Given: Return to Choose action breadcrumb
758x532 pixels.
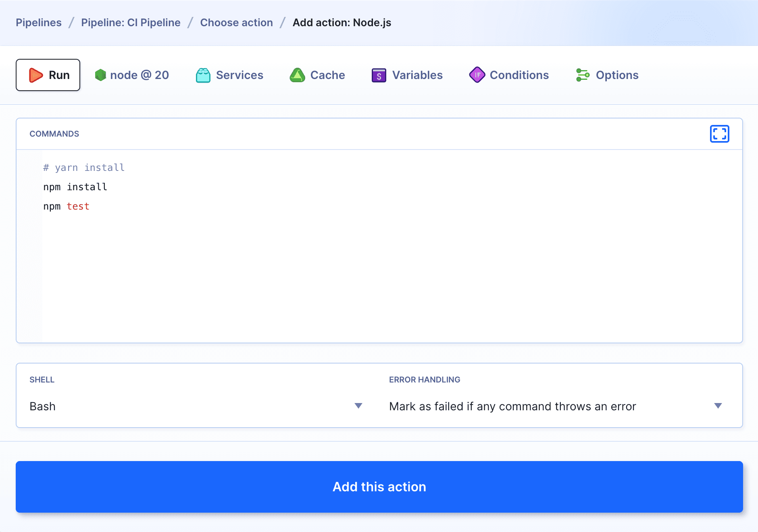Looking at the screenshot, I should tap(236, 23).
